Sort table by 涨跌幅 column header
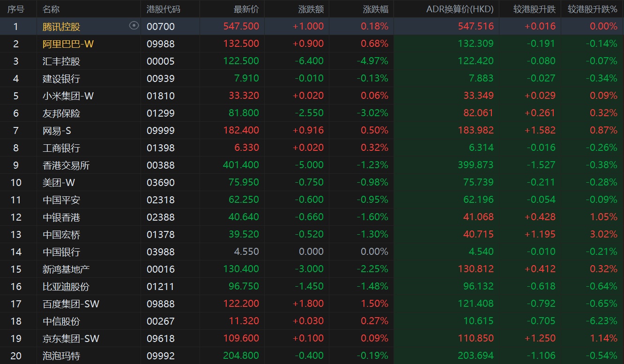Image resolution: width=624 pixels, height=364 pixels. (x=375, y=9)
